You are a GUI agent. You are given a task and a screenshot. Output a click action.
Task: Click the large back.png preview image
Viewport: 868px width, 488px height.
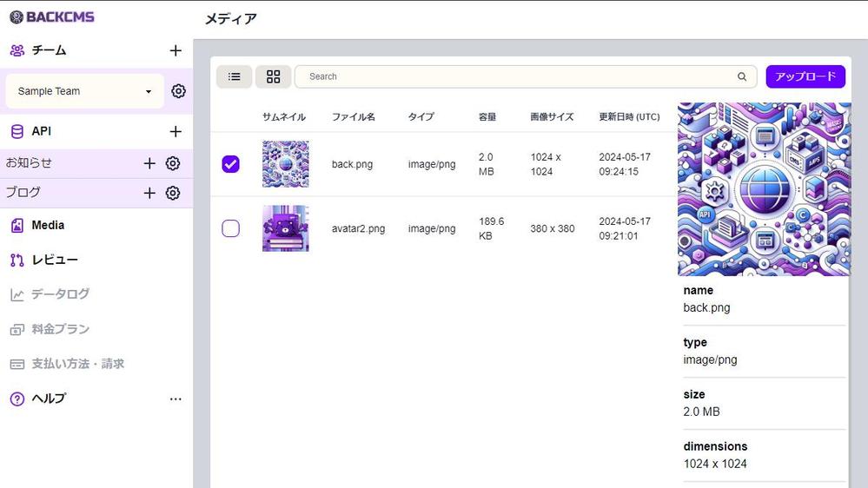pos(764,188)
